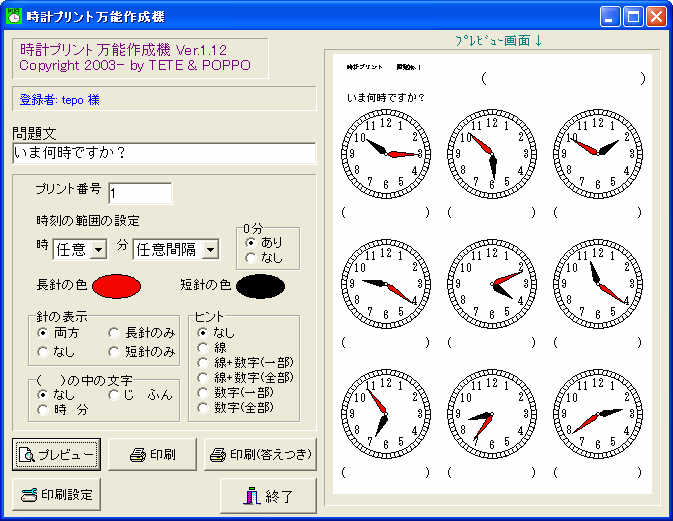
Task: Open the 分 minute dropdown showing 任意間隔
Action: click(x=176, y=249)
